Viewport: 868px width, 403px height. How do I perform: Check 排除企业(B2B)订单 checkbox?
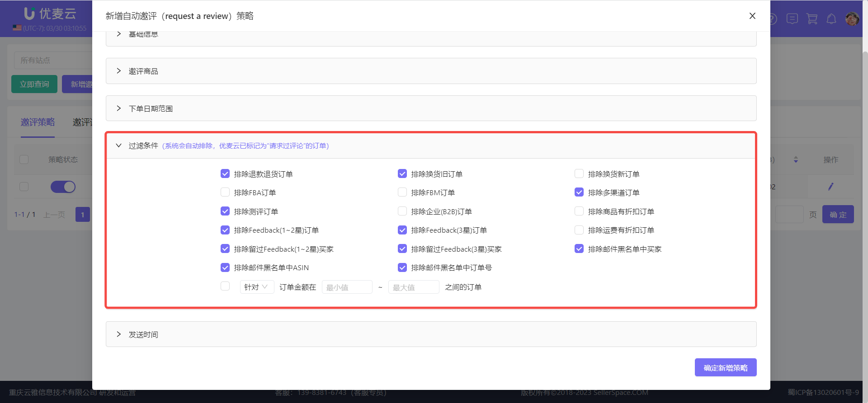[402, 211]
